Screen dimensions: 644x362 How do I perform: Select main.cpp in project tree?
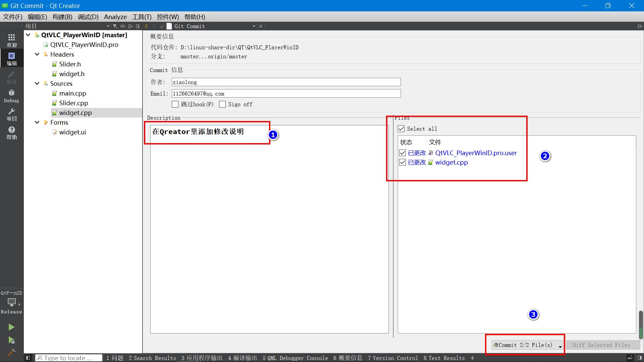tap(73, 93)
